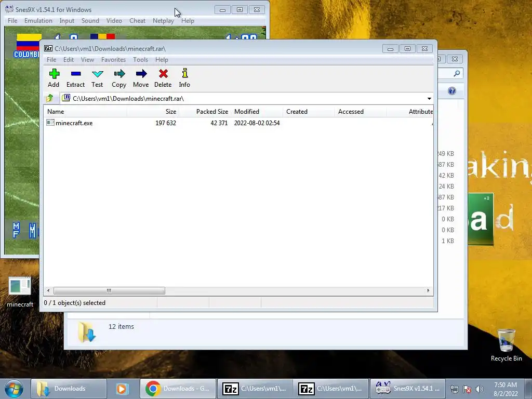Sort by Modified column header
This screenshot has width=532, height=399.
pos(257,112)
